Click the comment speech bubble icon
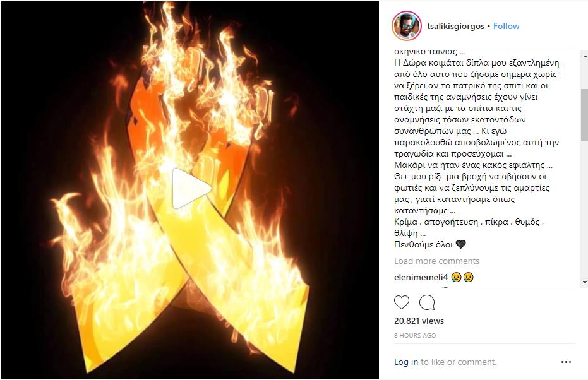Image resolution: width=588 pixels, height=380 pixels. pyautogui.click(x=427, y=302)
